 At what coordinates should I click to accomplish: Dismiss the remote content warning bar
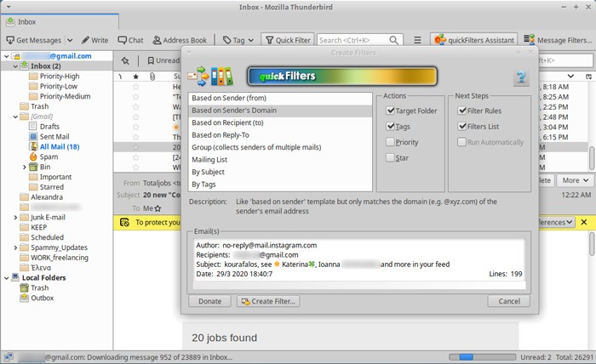coord(584,222)
